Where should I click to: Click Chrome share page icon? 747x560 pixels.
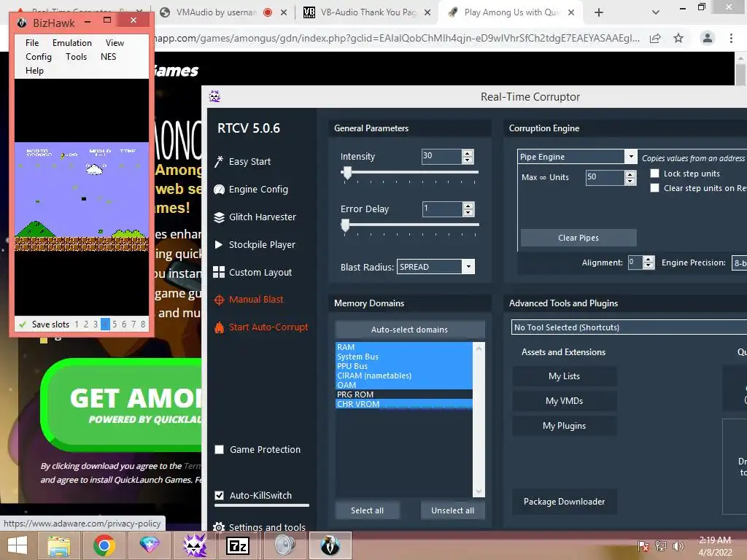point(655,38)
